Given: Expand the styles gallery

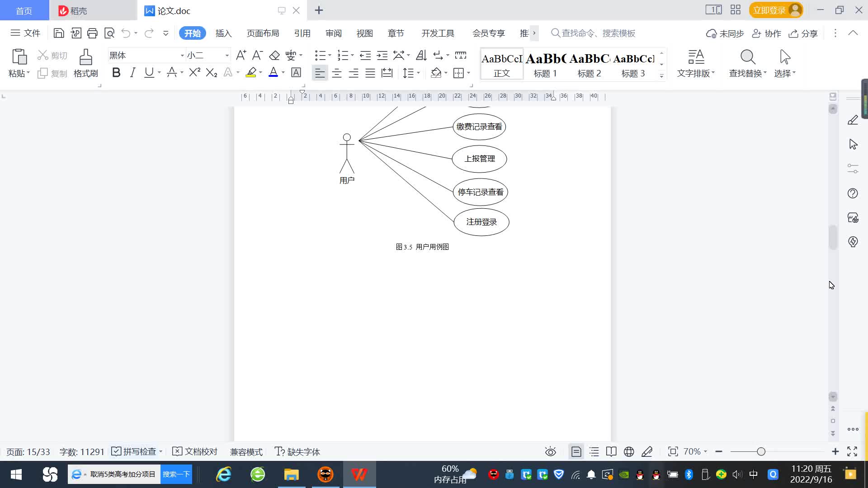Looking at the screenshot, I should (x=661, y=76).
